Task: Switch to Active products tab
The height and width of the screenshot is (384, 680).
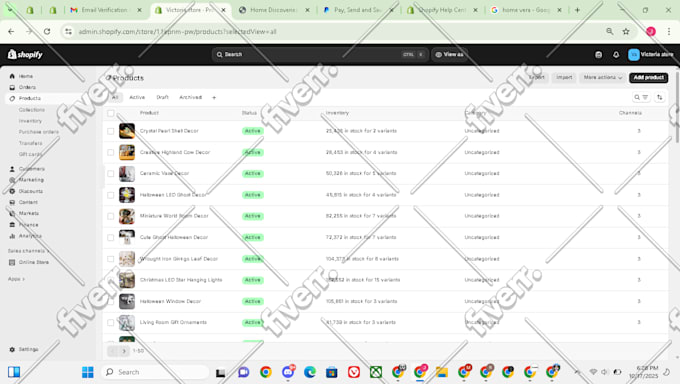Action: [x=137, y=98]
